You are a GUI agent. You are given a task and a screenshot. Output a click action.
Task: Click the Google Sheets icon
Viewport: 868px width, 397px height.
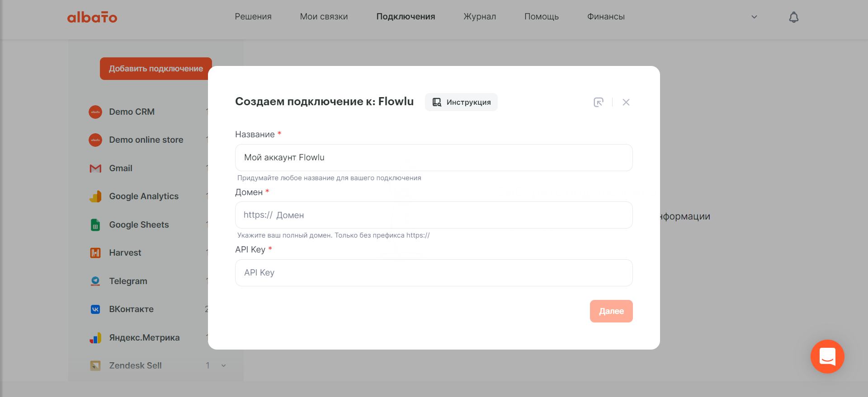(x=95, y=225)
